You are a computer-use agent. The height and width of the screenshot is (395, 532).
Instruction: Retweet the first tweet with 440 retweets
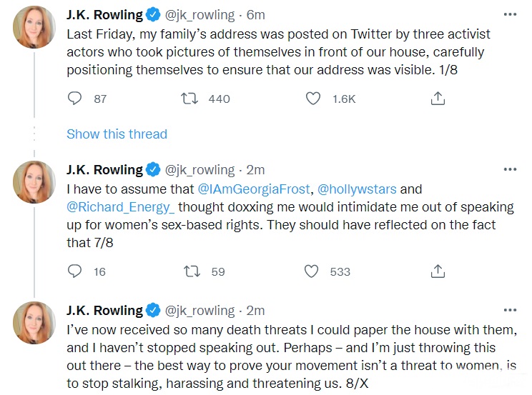pyautogui.click(x=189, y=99)
